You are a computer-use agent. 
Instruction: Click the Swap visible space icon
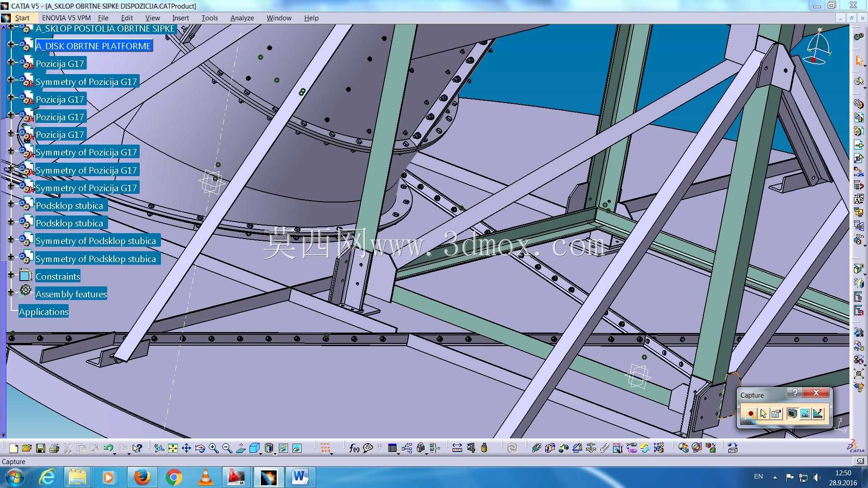point(297,448)
